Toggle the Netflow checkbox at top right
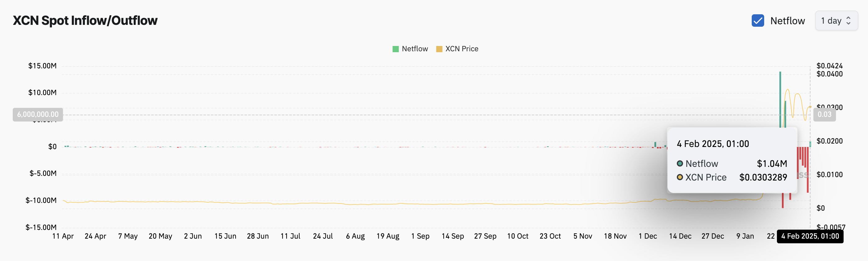Screen dimensions: 868x261 tap(757, 21)
